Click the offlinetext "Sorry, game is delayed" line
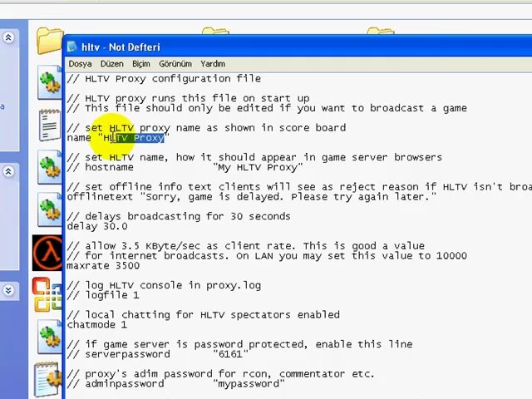Screen dimensions: 532x399 click(251, 197)
